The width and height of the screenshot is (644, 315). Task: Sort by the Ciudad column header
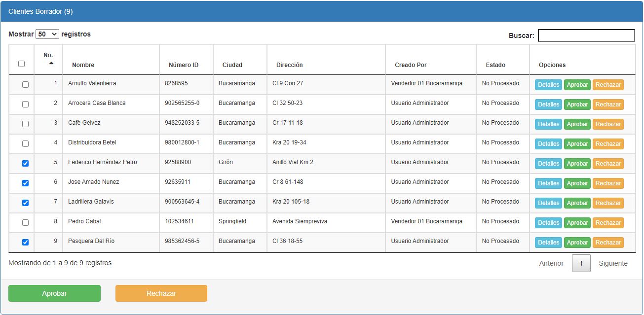pyautogui.click(x=232, y=65)
